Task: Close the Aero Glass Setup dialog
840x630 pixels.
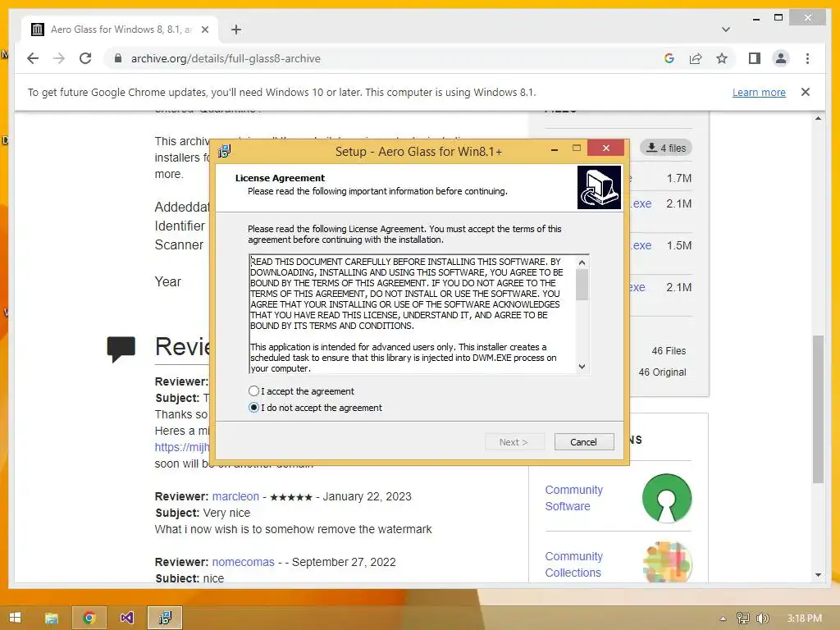Action: 606,148
